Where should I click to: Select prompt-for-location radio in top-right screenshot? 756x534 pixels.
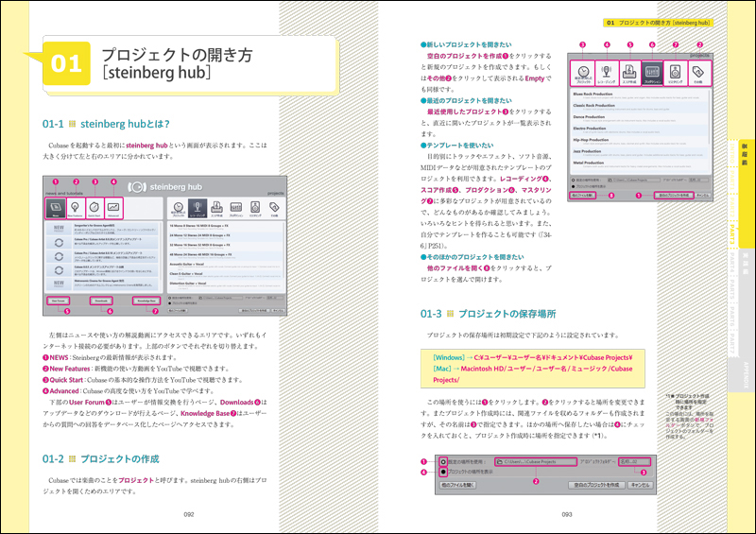pos(573,186)
